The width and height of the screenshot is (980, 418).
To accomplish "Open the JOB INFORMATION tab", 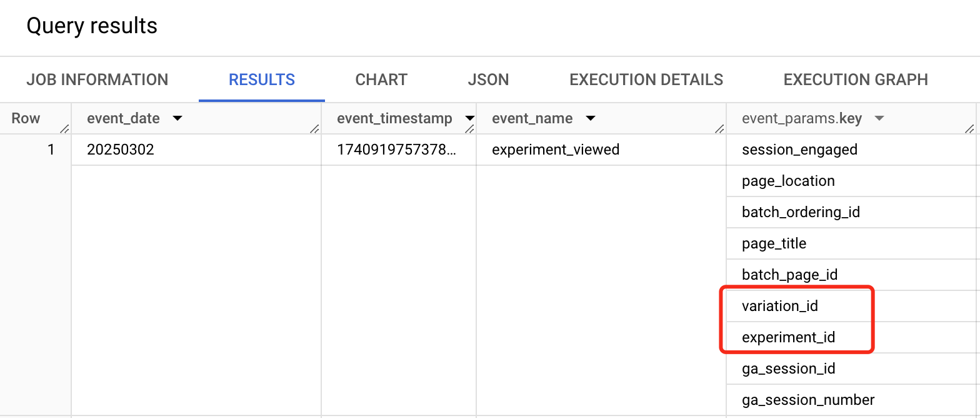I will click(97, 80).
